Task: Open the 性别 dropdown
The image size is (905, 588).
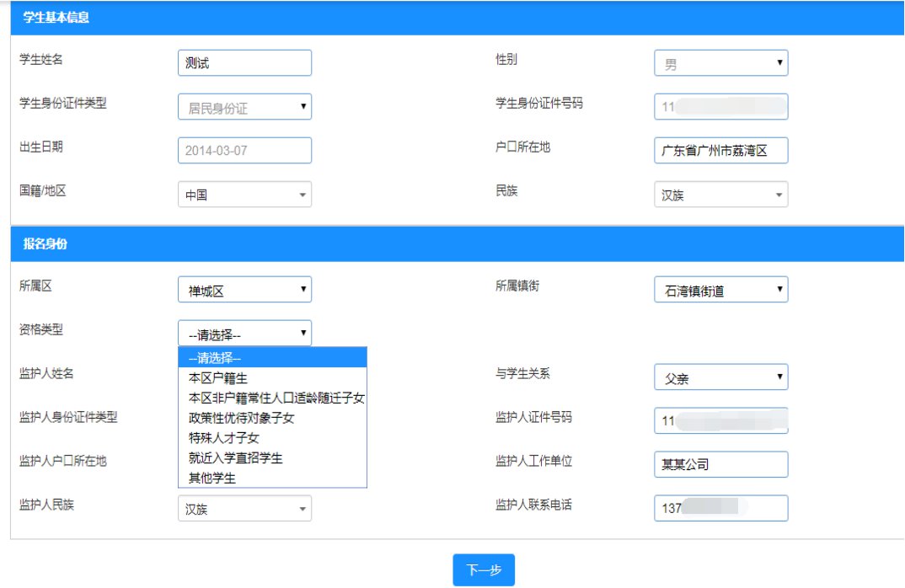Action: coord(720,63)
